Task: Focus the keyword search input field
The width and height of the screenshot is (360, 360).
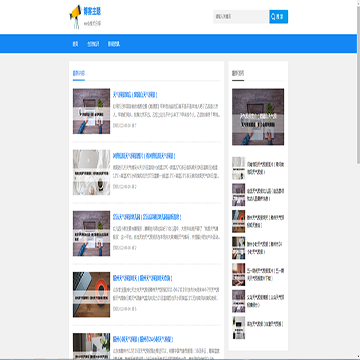Action: pos(241,16)
